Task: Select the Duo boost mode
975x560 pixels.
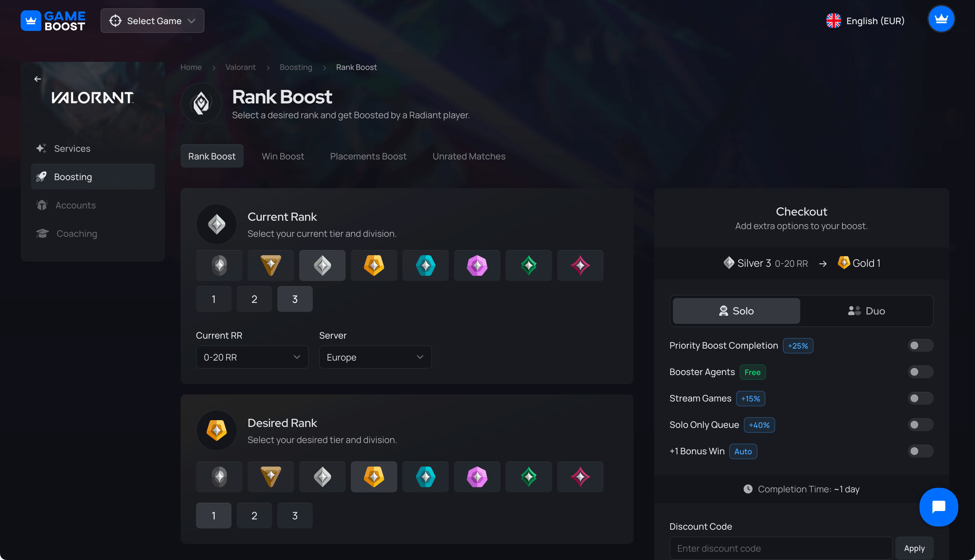Action: coord(866,311)
